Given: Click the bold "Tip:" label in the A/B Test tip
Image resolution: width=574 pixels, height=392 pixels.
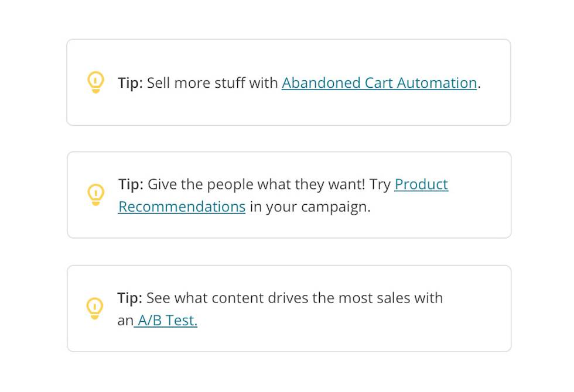Looking at the screenshot, I should click(x=129, y=298).
